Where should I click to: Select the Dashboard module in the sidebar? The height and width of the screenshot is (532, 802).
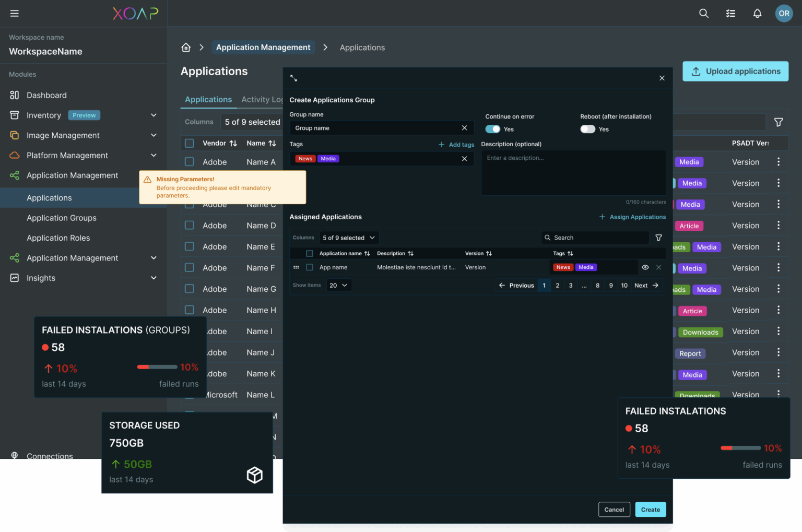[x=46, y=95]
